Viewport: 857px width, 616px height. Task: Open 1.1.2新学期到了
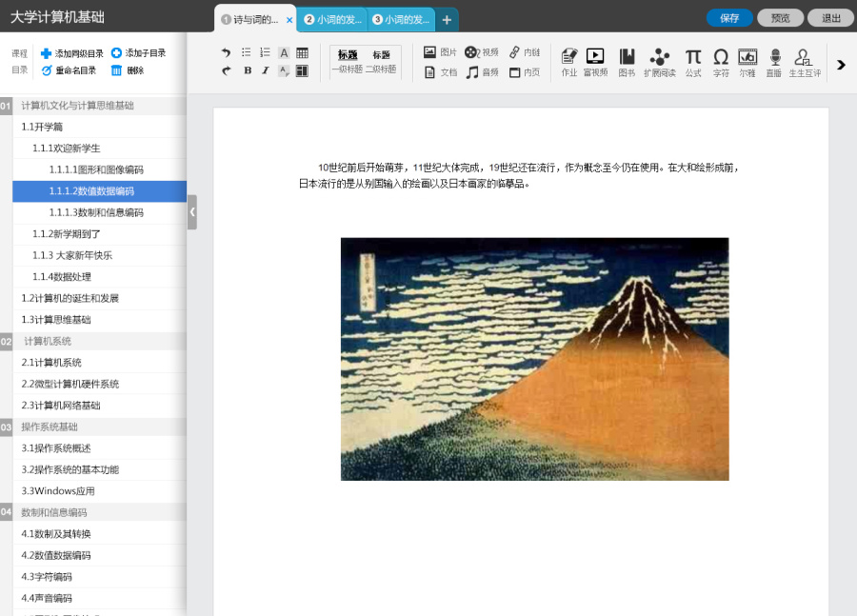99,234
